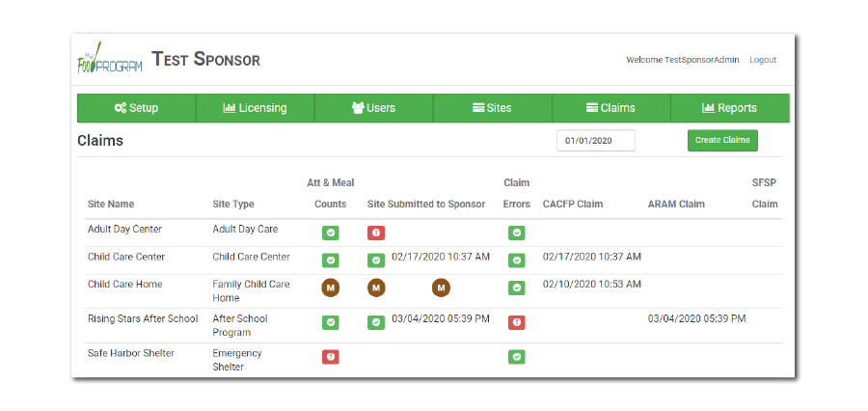Click the Logout link
The image size is (868, 411).
click(x=762, y=60)
